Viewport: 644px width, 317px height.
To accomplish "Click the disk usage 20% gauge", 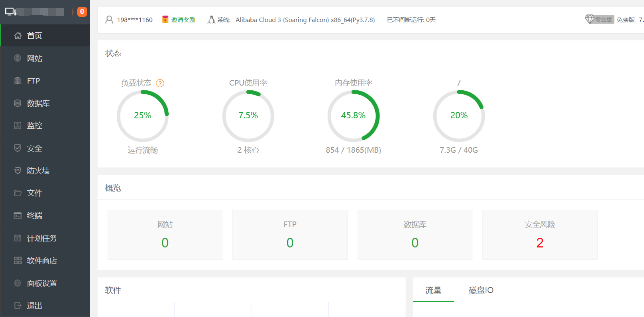I will [459, 116].
